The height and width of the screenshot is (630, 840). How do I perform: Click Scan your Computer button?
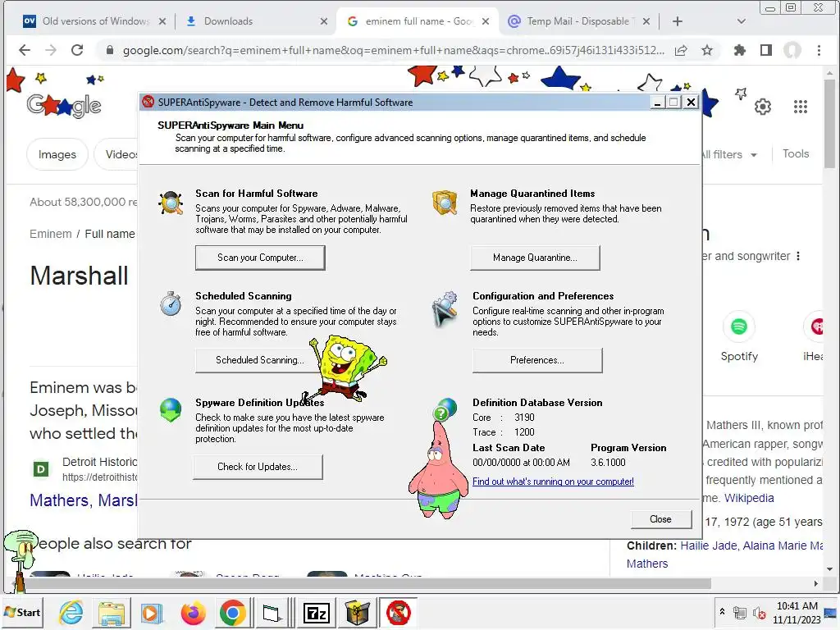click(x=260, y=258)
